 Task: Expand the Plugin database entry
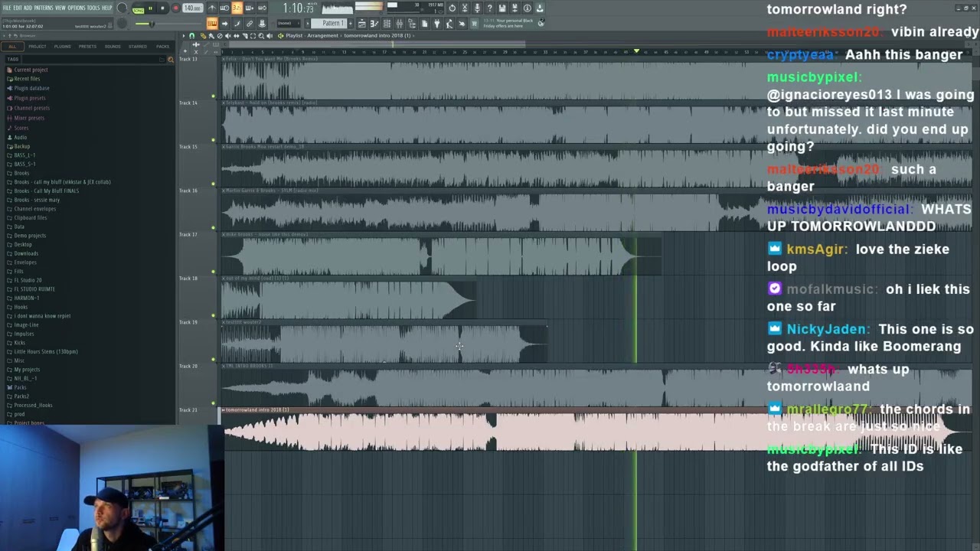(x=31, y=88)
